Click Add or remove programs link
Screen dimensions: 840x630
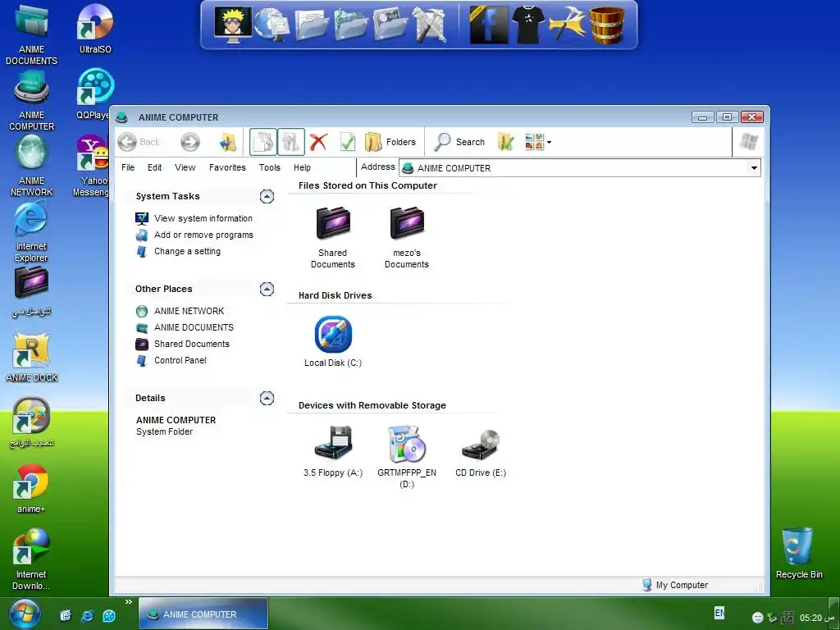point(203,235)
